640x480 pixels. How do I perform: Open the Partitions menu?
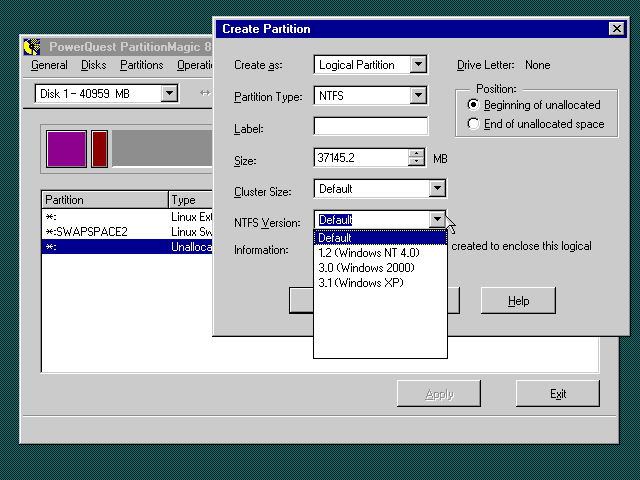pos(141,65)
